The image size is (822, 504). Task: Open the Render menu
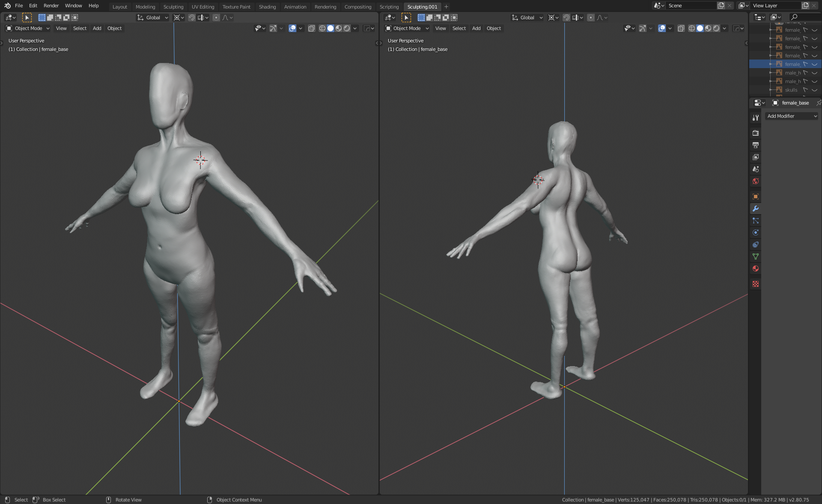[51, 6]
